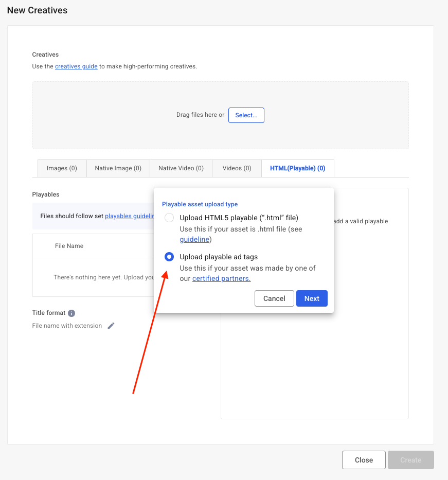Open the playables guideline link
This screenshot has height=480, width=448.
tap(130, 216)
